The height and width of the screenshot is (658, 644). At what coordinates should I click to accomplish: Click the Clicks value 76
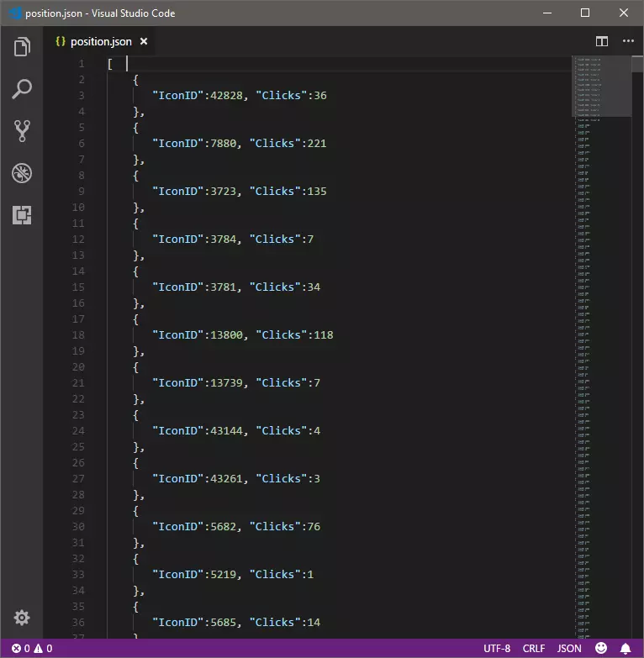pyautogui.click(x=314, y=527)
